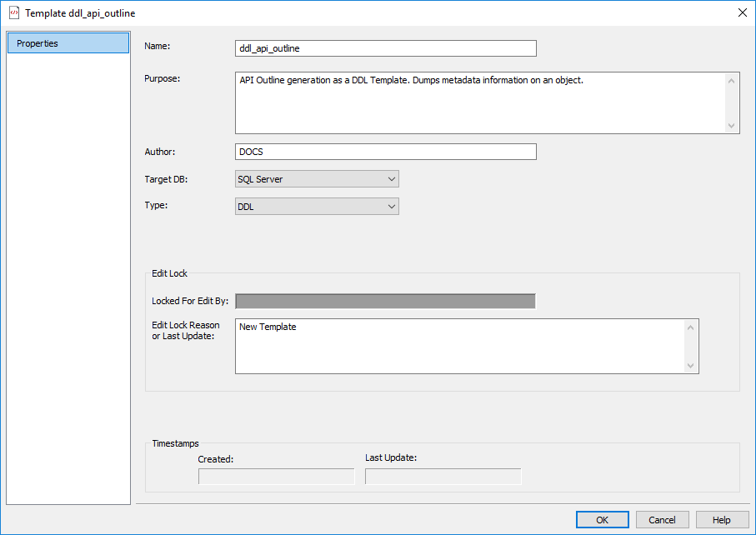Click the template icon in the title bar
The image size is (756, 535).
[14, 13]
